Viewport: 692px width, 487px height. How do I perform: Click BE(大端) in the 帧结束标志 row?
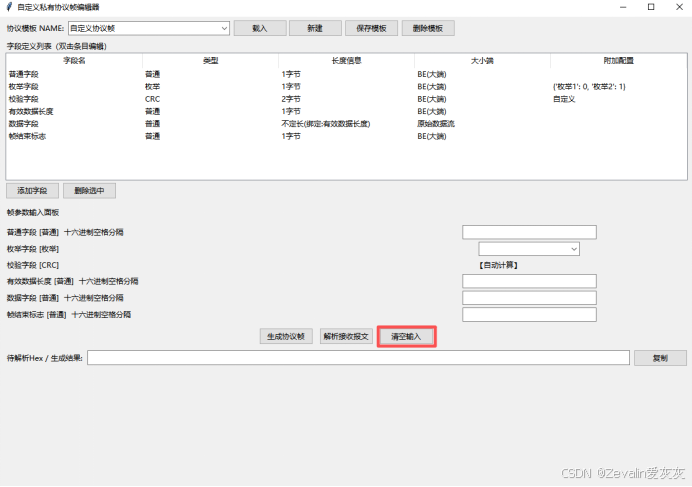[x=432, y=136]
